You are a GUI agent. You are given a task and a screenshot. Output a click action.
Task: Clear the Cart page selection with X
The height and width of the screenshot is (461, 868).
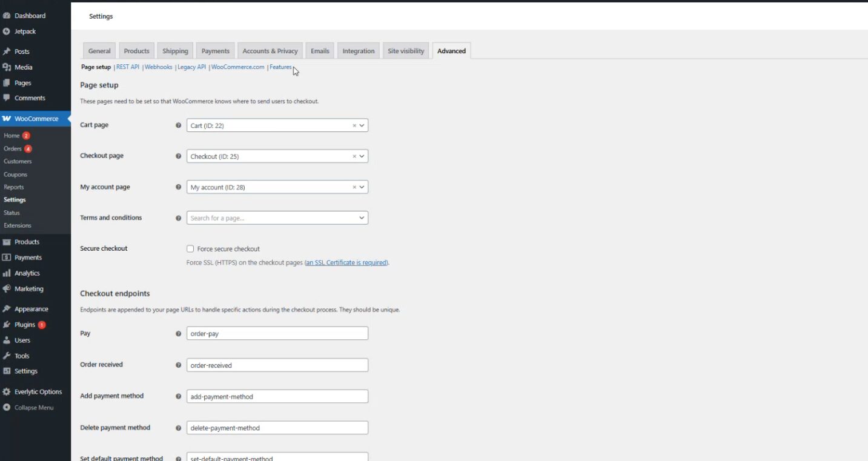(x=354, y=125)
